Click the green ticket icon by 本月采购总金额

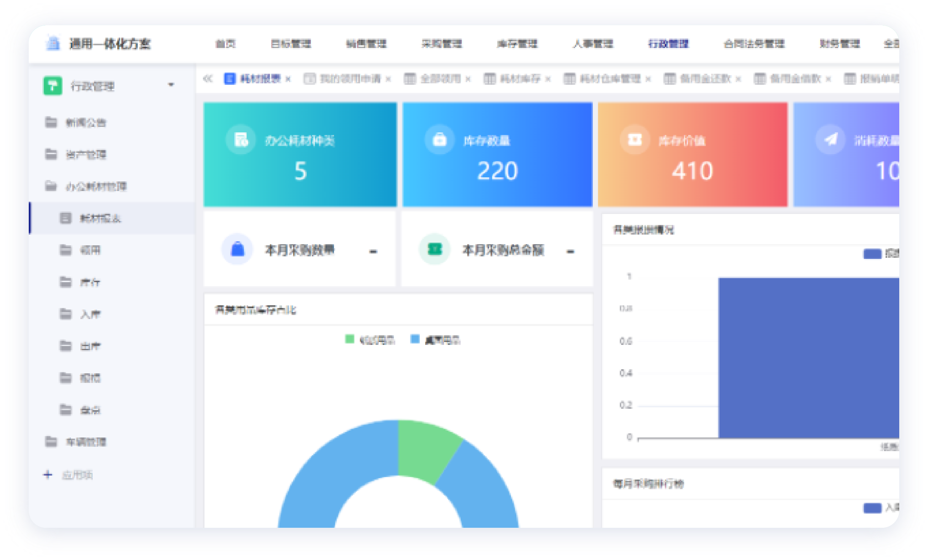435,249
